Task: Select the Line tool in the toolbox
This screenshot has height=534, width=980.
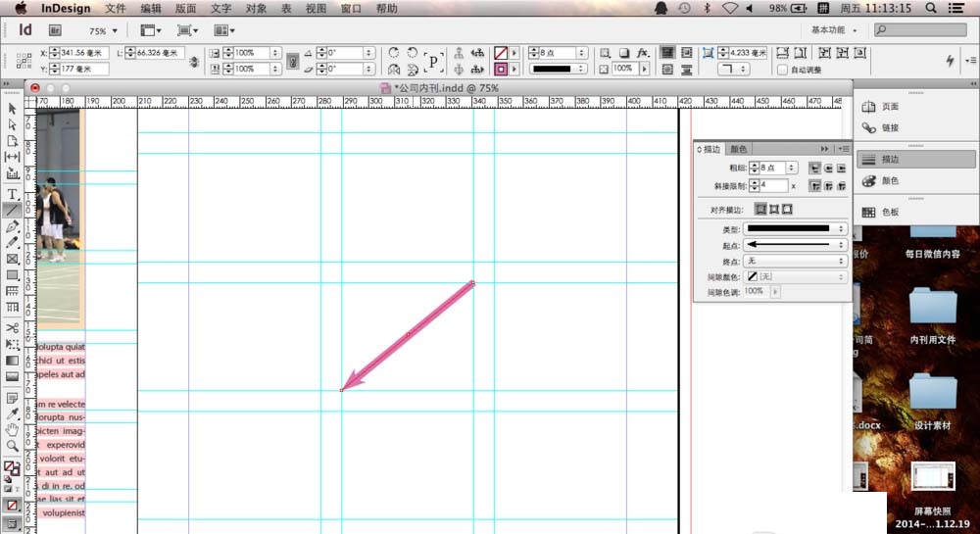Action: pos(13,210)
